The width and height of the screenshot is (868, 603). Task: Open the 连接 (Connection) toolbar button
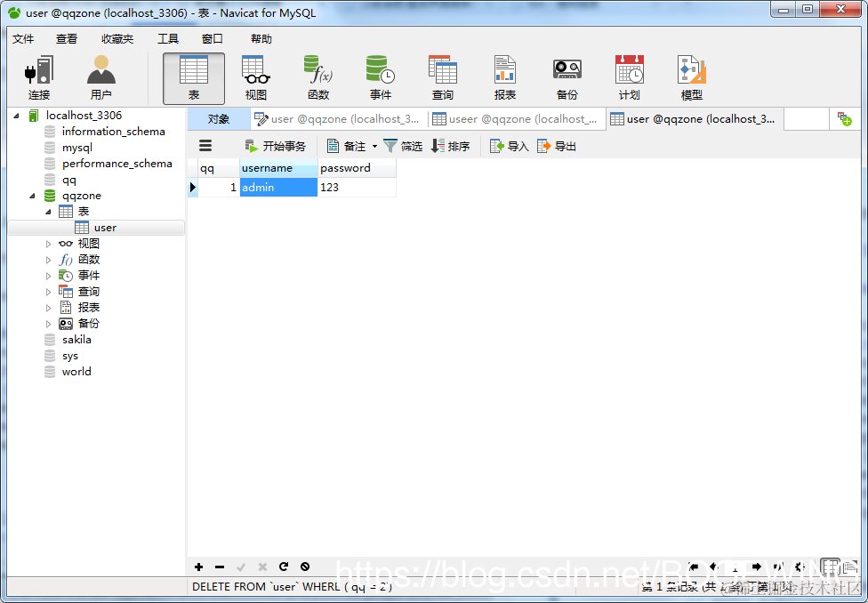pos(39,78)
